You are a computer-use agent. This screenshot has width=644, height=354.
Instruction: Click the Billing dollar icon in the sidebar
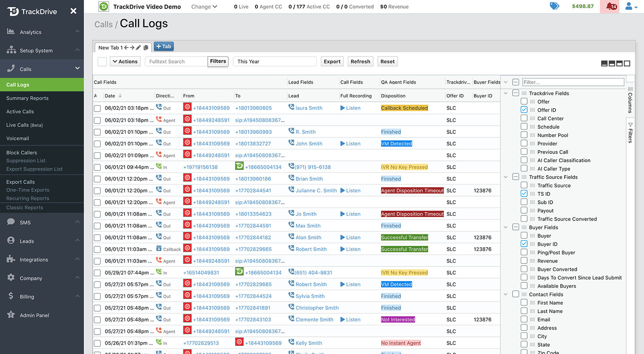tap(11, 296)
